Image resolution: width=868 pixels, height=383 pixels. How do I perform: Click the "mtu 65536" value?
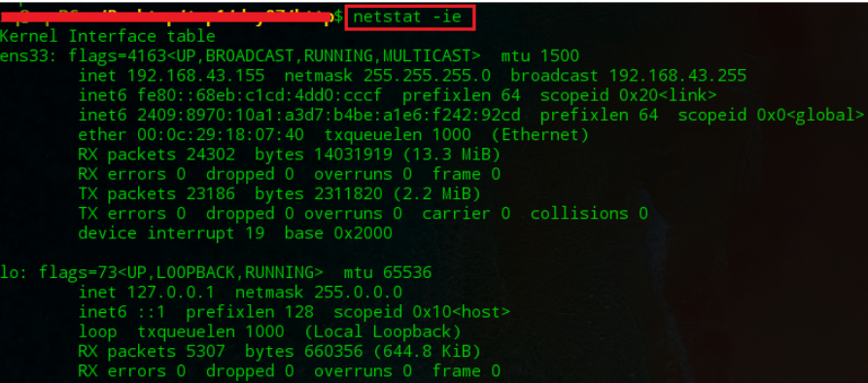[388, 272]
